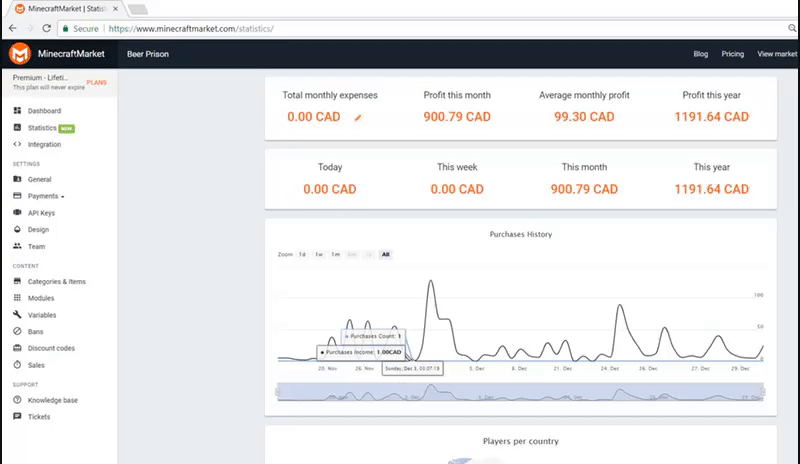This screenshot has height=464, width=800.
Task: Open the Pricing link in header
Action: [x=733, y=54]
